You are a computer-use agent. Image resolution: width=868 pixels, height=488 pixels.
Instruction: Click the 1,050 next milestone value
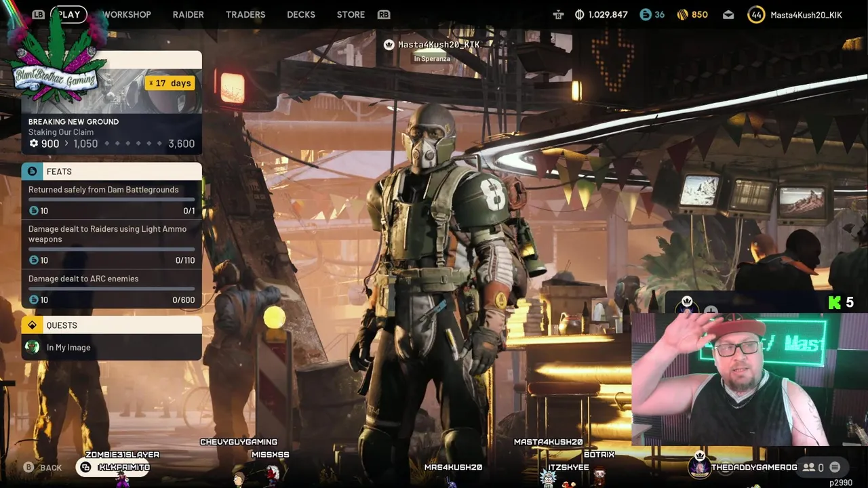(85, 144)
